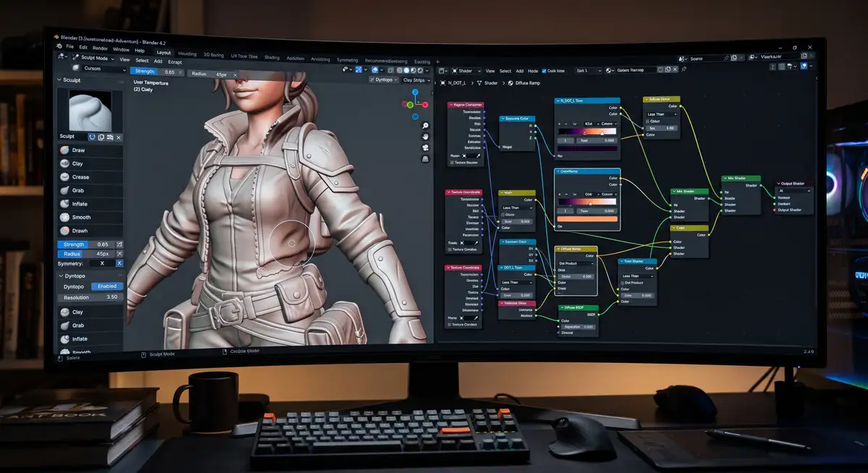Click the pressure icon beside Strength 0.65 in sidebar
This screenshot has height=473, width=868.
point(119,244)
